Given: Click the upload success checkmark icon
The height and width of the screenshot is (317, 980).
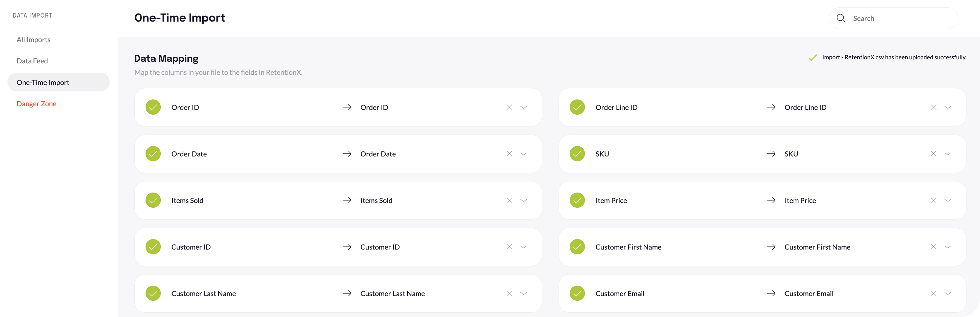Looking at the screenshot, I should [x=812, y=57].
